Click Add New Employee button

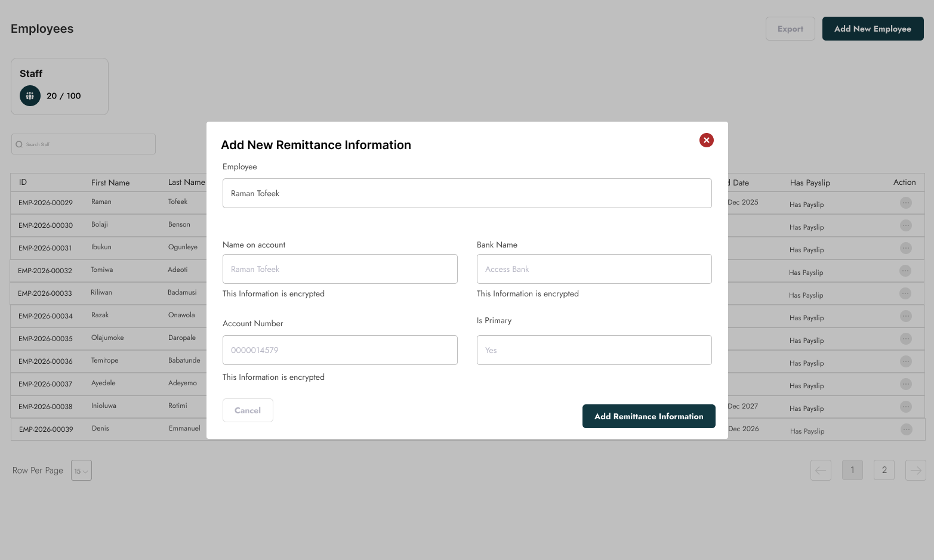(x=873, y=29)
